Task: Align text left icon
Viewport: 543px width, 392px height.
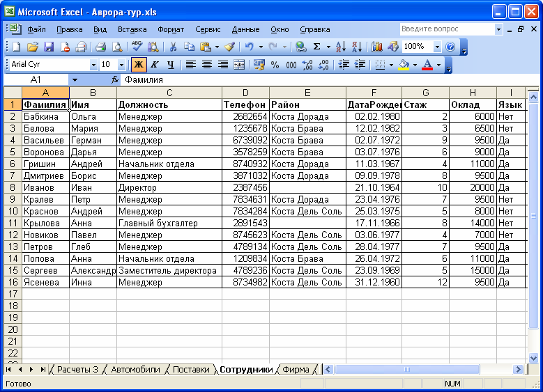Action: (191, 65)
